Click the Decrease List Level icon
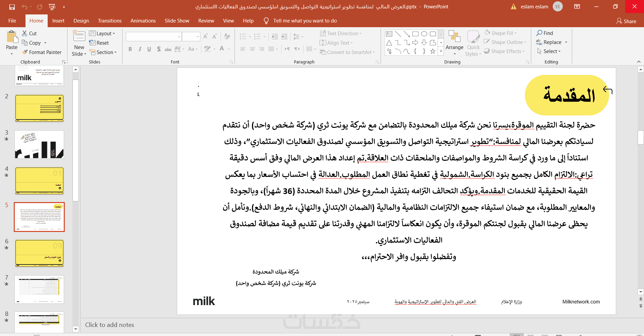 click(x=275, y=37)
